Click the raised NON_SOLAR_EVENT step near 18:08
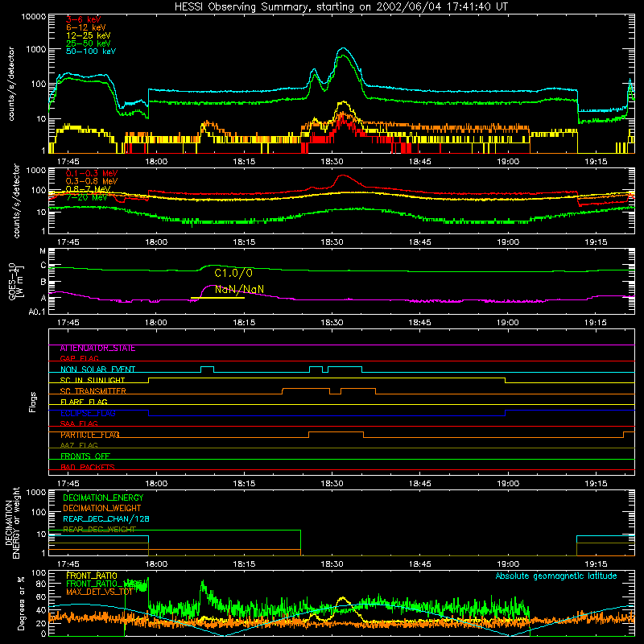 208,367
